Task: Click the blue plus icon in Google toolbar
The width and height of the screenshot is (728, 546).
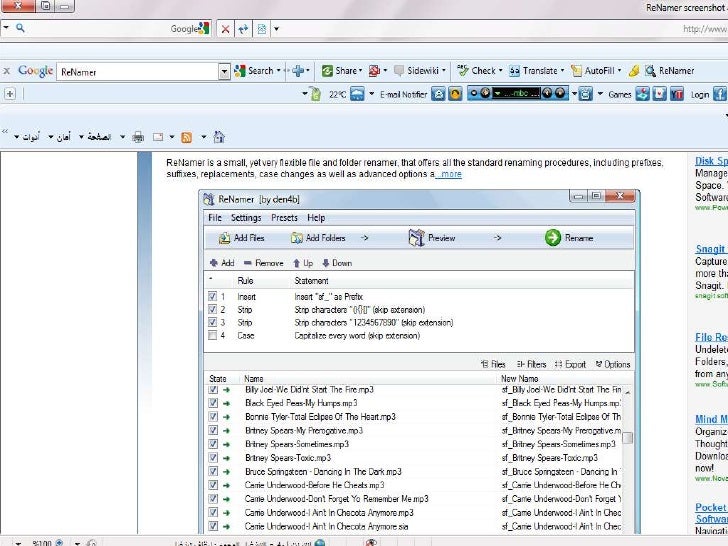Action: pos(298,71)
